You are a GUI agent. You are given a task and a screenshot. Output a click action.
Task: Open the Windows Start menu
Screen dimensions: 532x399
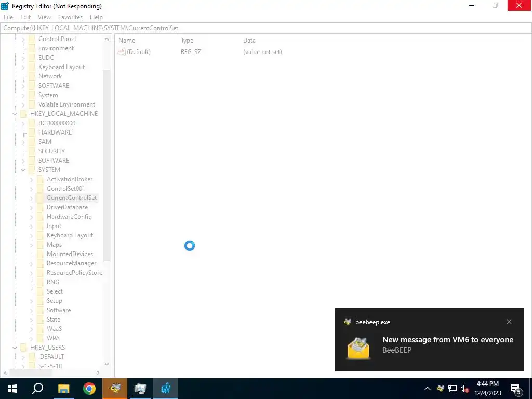coord(12,389)
